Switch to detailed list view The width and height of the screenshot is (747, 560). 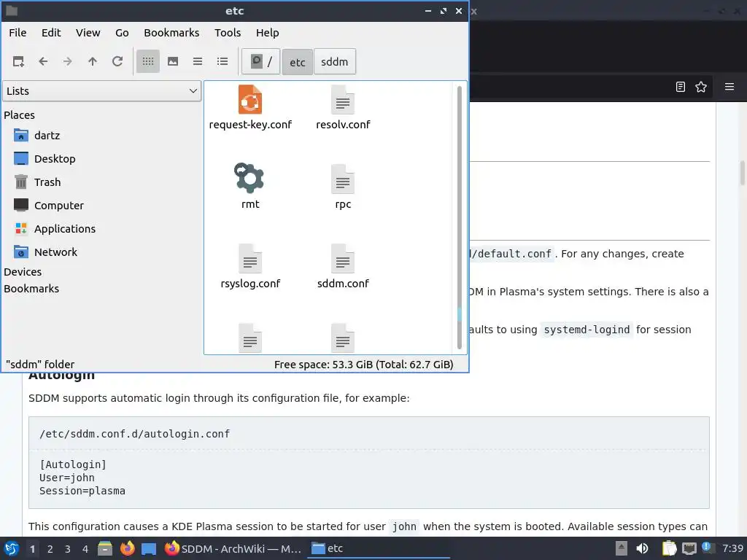click(222, 61)
